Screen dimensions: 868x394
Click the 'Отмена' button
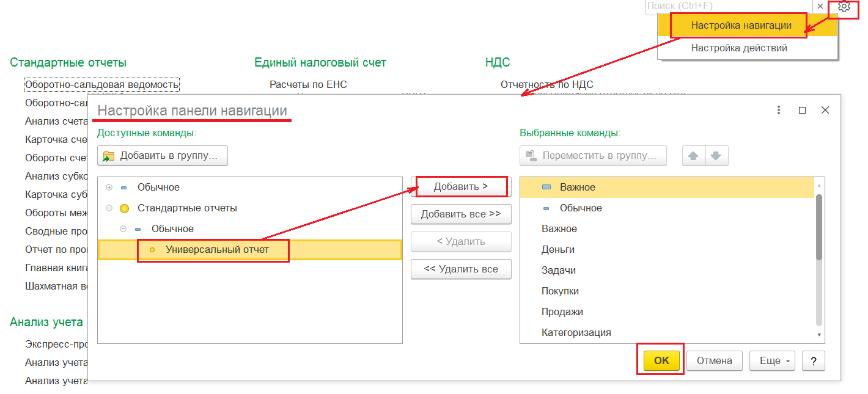(714, 361)
